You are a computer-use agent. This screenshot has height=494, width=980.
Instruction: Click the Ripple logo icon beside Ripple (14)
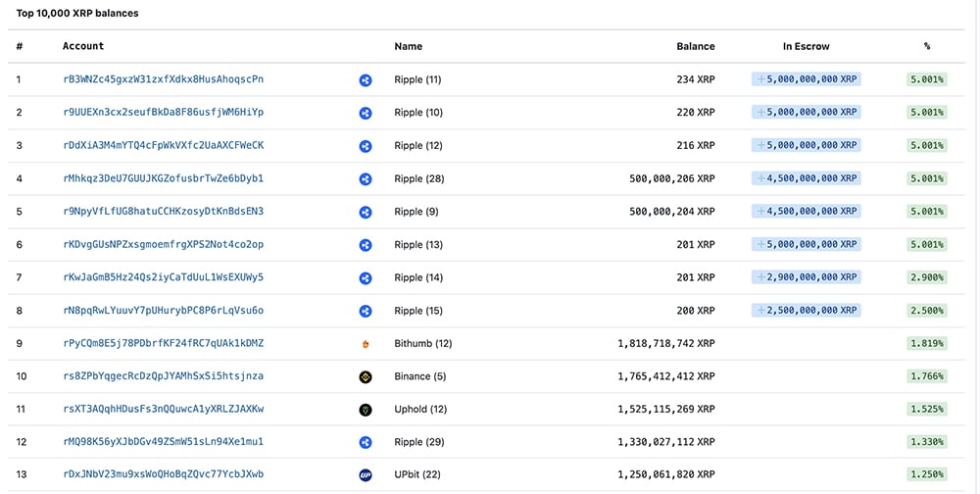click(366, 278)
